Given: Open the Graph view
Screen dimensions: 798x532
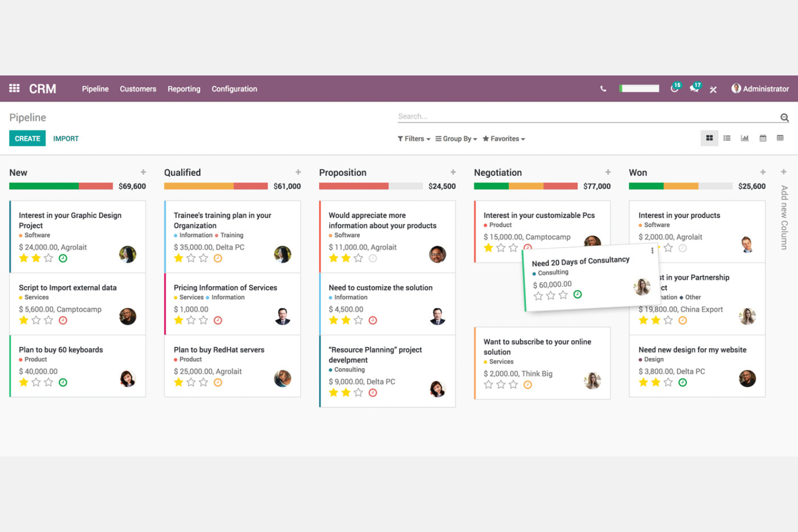Looking at the screenshot, I should pos(745,138).
